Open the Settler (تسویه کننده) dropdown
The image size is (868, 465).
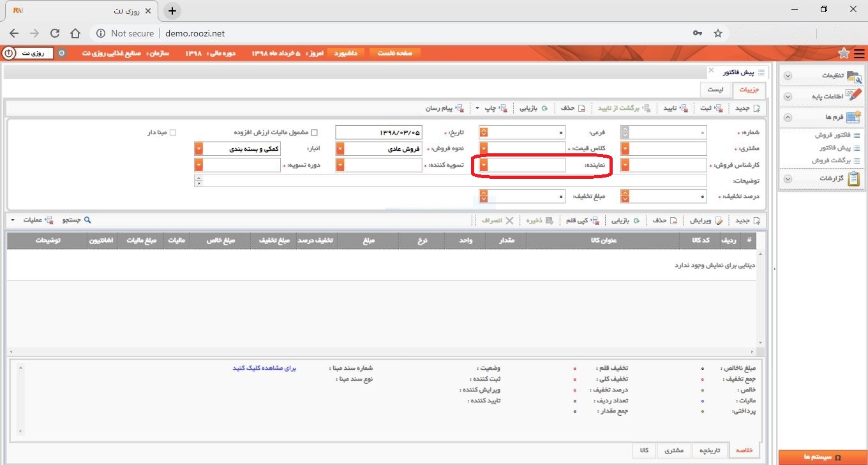(340, 165)
